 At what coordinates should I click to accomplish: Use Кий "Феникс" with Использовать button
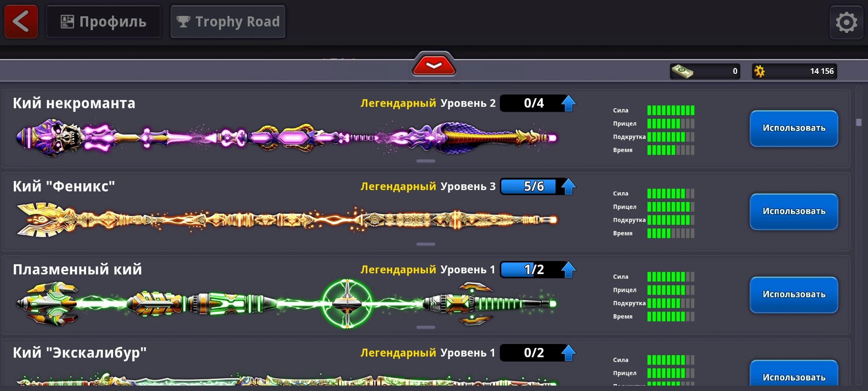[x=794, y=211]
